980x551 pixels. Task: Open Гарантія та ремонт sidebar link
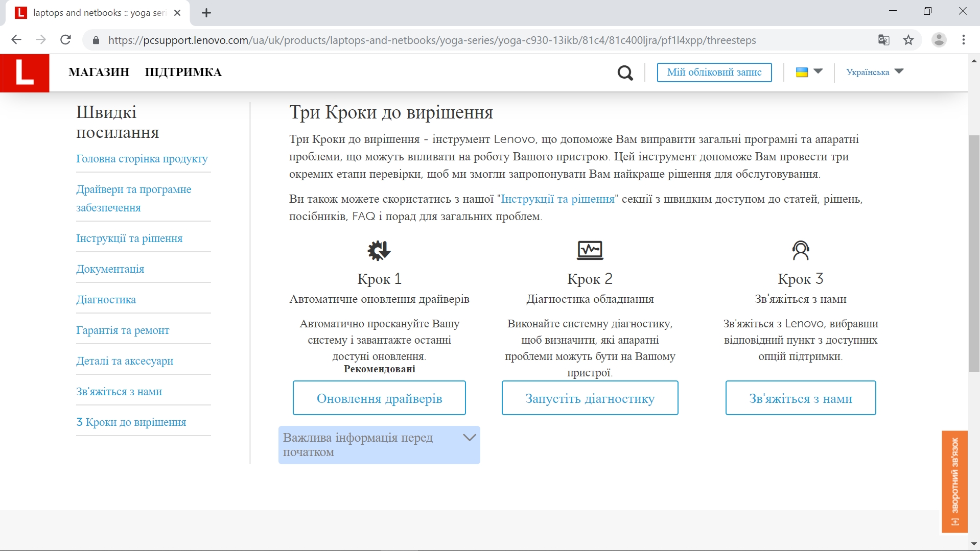[123, 330]
